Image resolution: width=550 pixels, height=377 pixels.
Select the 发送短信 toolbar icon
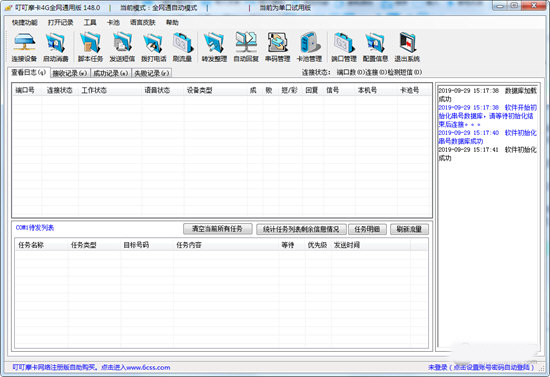[x=122, y=47]
